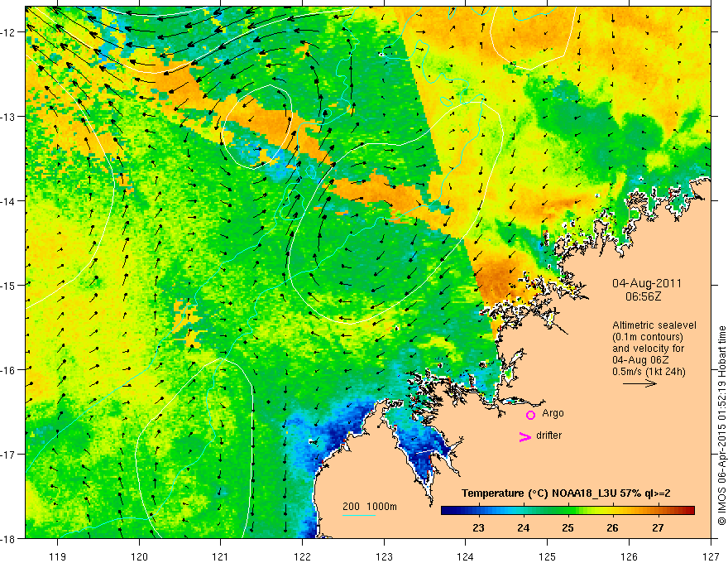The image size is (728, 563).
Task: Click the date label 04-Aug-2011
Action: (x=647, y=283)
